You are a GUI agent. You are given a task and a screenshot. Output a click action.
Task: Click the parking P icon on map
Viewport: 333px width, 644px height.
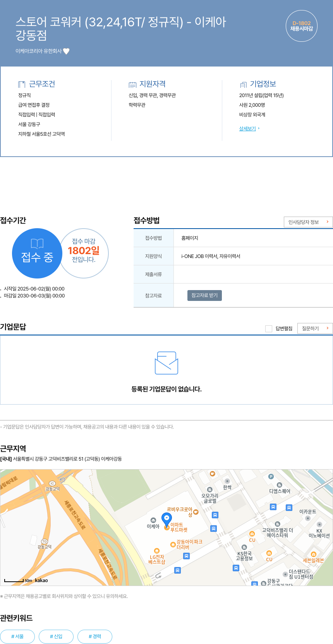(271, 477)
